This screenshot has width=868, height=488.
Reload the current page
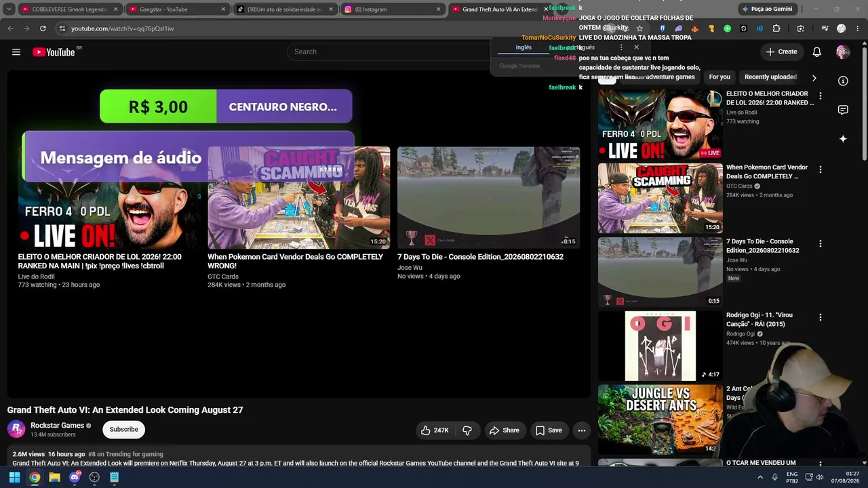(x=43, y=28)
